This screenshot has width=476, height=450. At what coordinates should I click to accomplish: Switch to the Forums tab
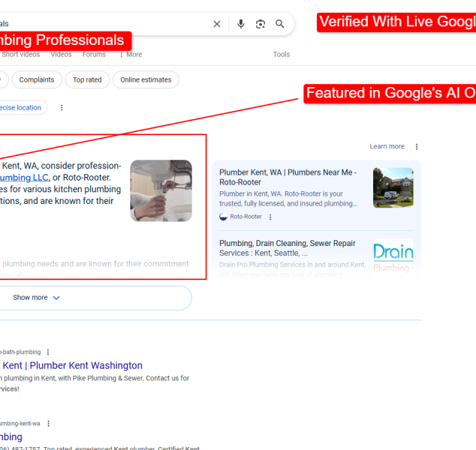tap(94, 54)
